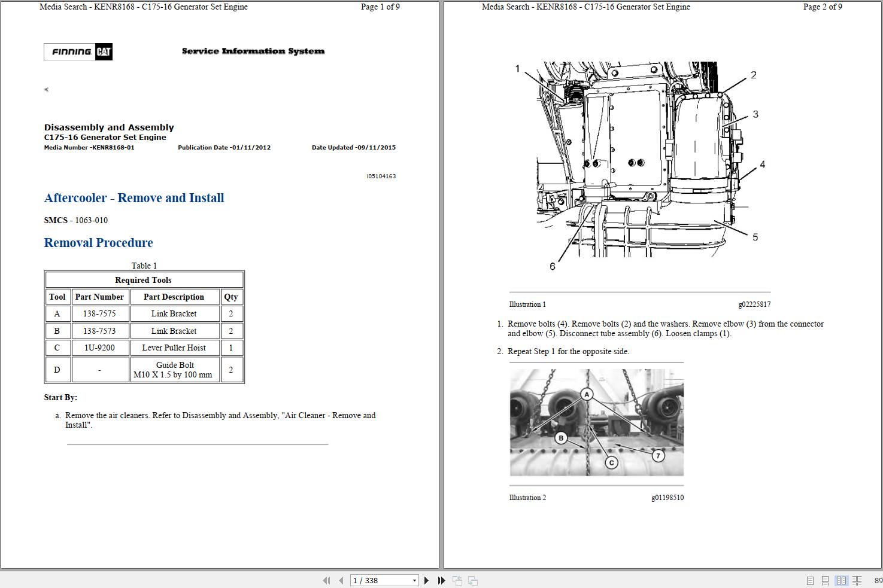Image resolution: width=883 pixels, height=588 pixels.
Task: Select part number 138-7575 cell
Action: tap(99, 313)
